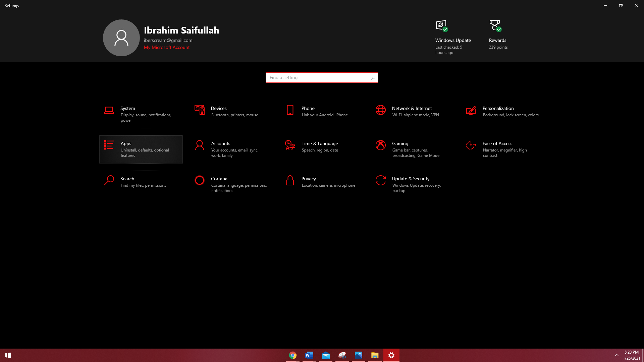
Task: Open the Phone settings icon
Action: point(290,110)
